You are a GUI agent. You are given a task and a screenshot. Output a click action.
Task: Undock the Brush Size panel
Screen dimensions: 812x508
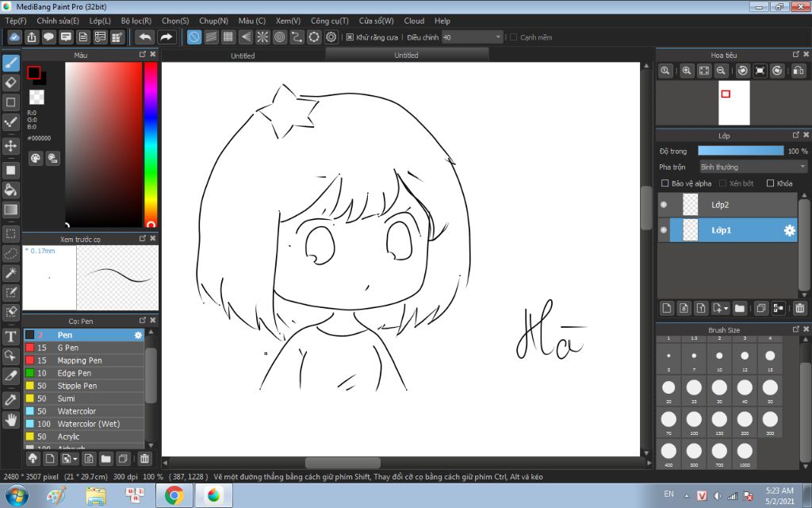(796, 329)
